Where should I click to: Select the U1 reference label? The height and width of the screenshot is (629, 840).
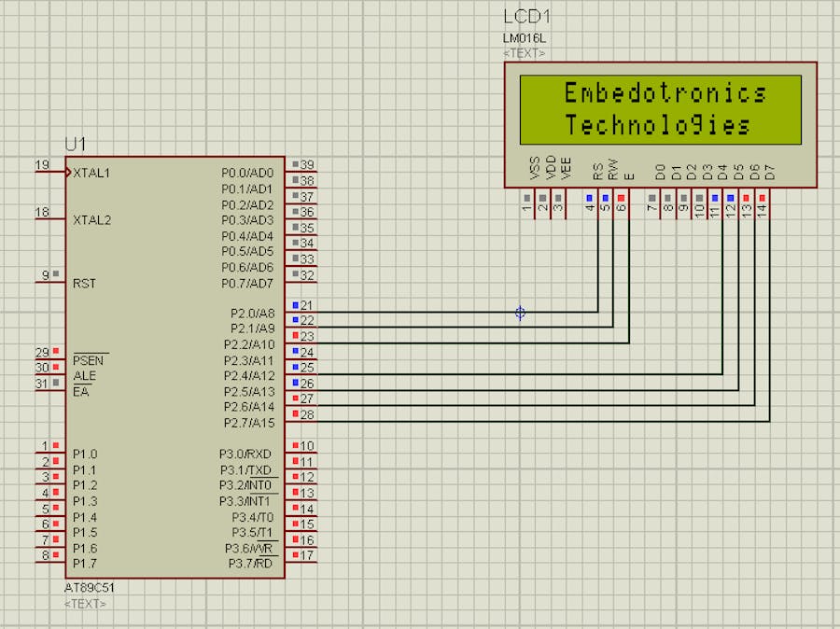[75, 144]
